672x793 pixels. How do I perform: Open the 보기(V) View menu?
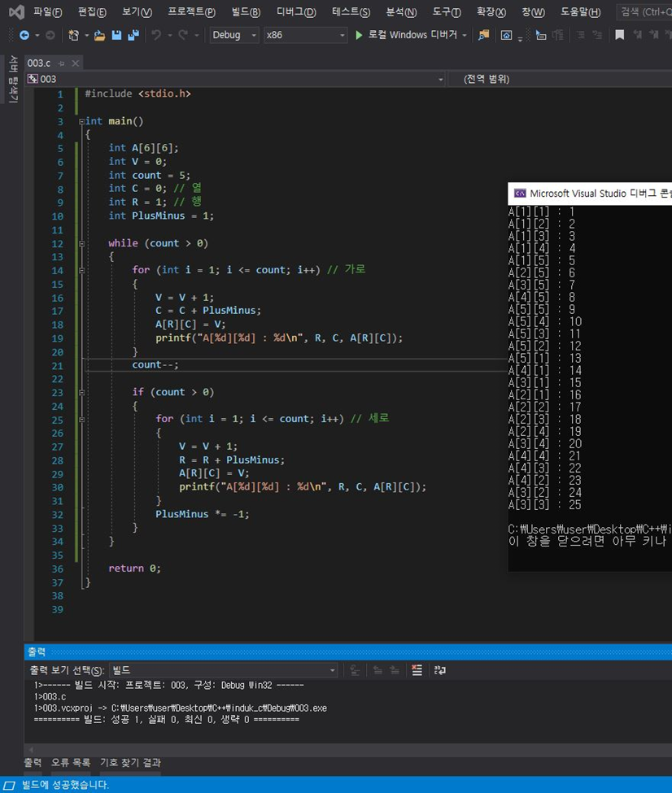[137, 11]
